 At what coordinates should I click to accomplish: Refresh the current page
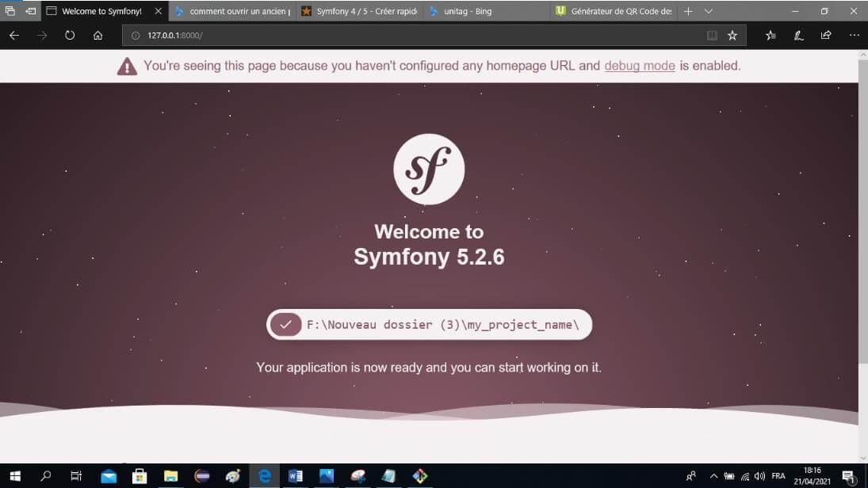[70, 35]
